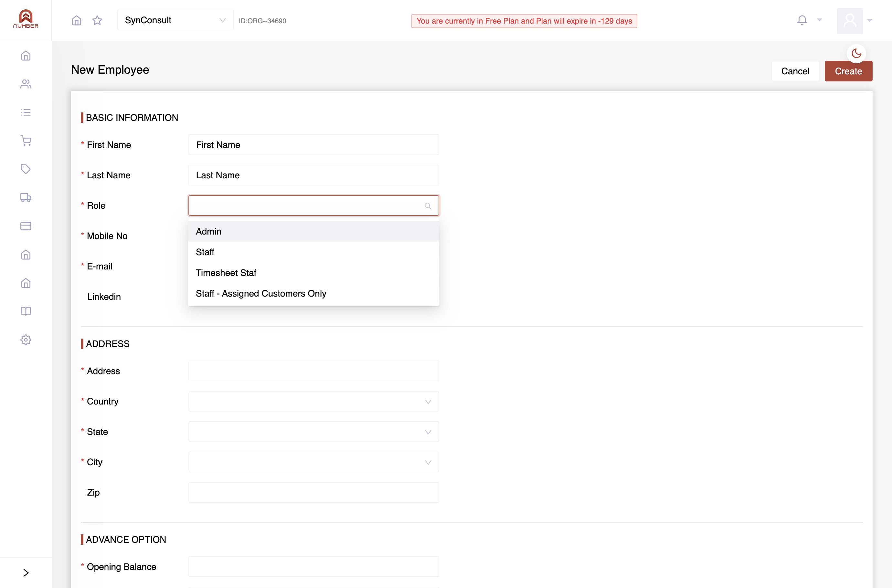Click the Number logo in the sidebar
892x588 pixels.
26,19
